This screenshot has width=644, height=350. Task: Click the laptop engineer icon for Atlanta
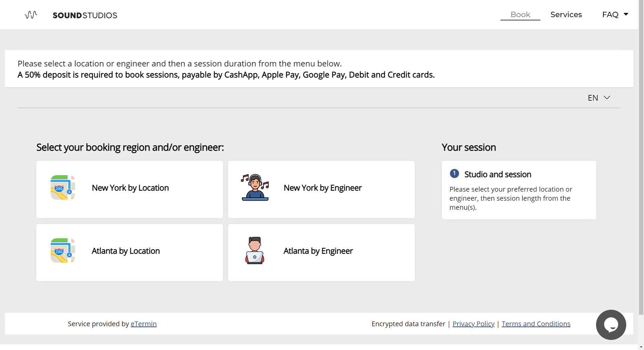pyautogui.click(x=255, y=251)
